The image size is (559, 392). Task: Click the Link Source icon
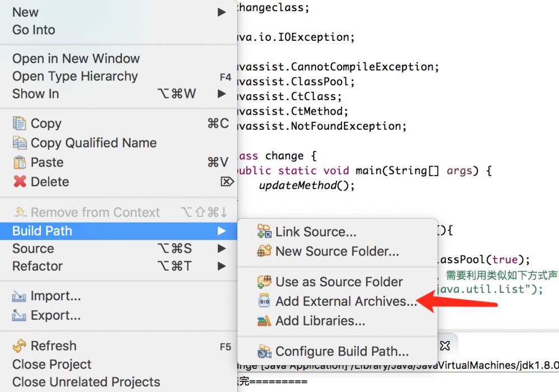click(264, 232)
